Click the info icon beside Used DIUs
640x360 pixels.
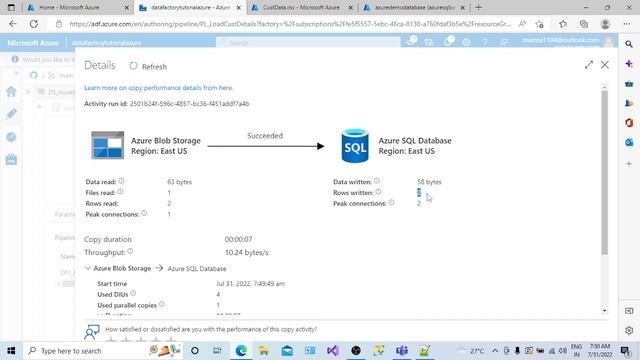(x=133, y=293)
